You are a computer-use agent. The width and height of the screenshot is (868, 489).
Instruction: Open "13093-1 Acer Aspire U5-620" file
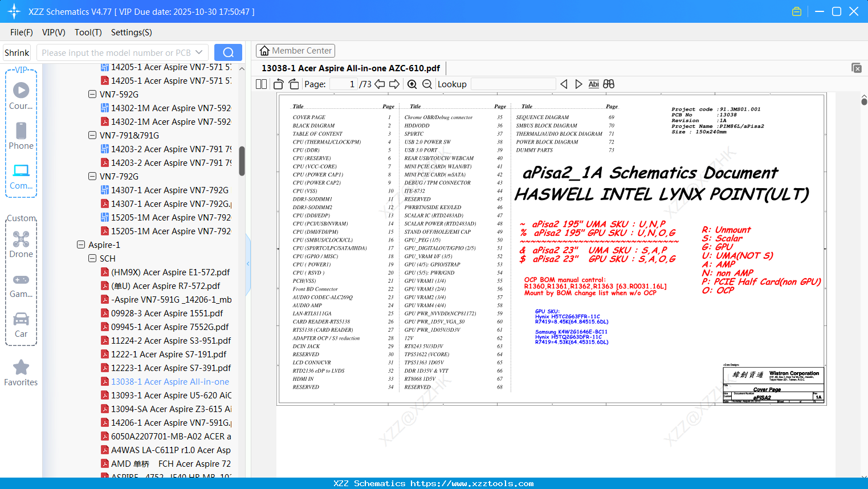[166, 395]
